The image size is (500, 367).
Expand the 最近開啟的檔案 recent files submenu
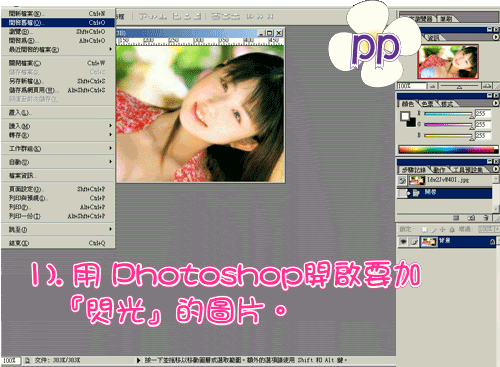(111, 49)
